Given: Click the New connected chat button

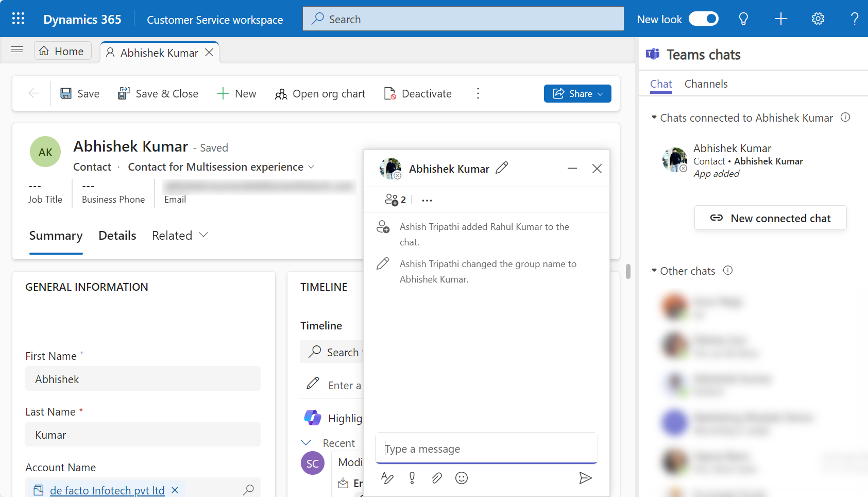Looking at the screenshot, I should [770, 218].
